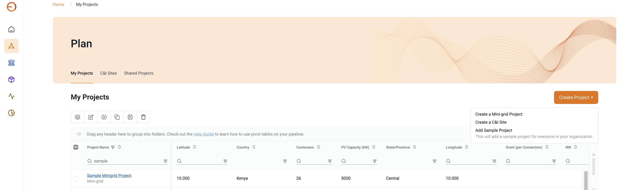Click the orange app logo icon

tap(11, 7)
